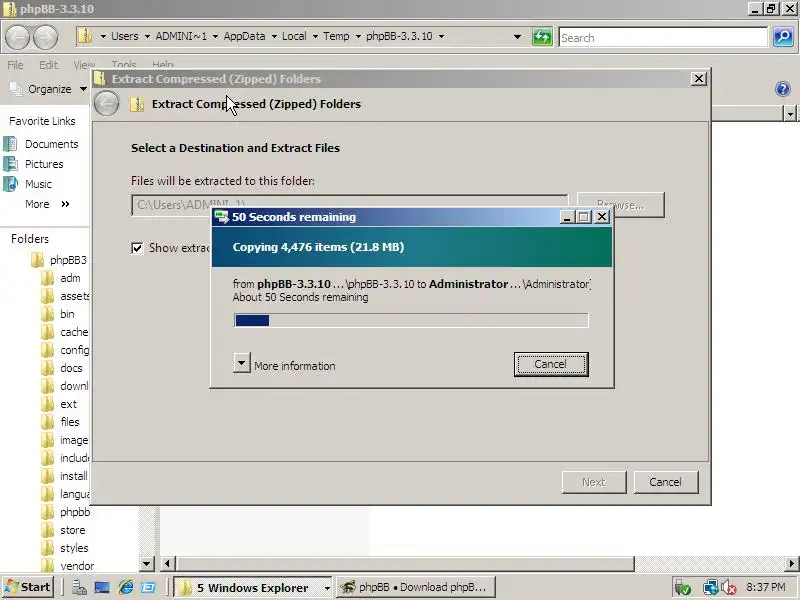Click into the Search input field
The height and width of the screenshot is (600, 800).
(663, 37)
